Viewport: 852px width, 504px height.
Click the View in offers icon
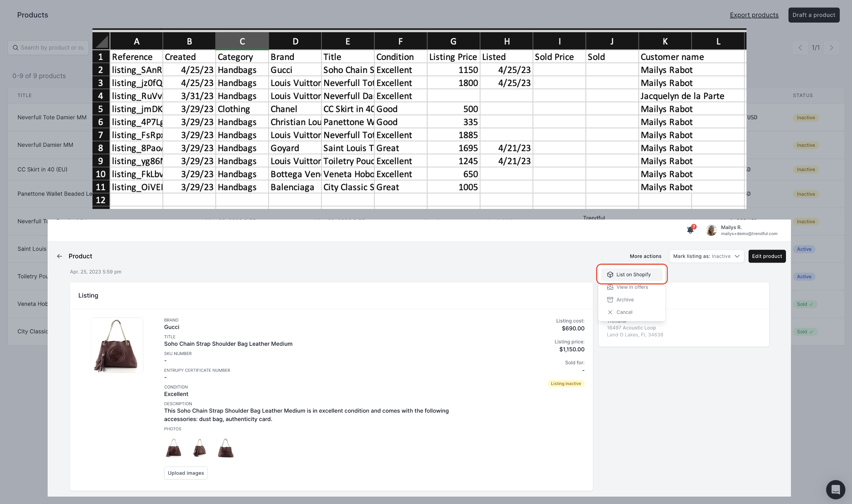610,287
